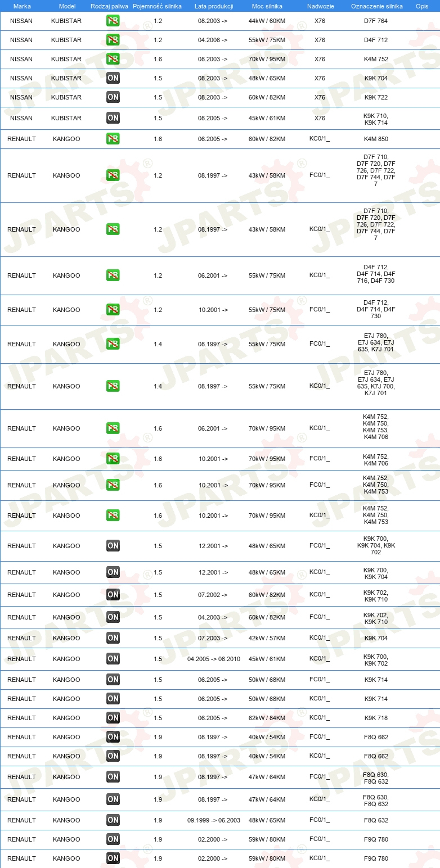Click the diesel ON icon in the Kangoo 12.2001 KC0/1_ row
Viewport: 440px width, 868px height.
[113, 572]
